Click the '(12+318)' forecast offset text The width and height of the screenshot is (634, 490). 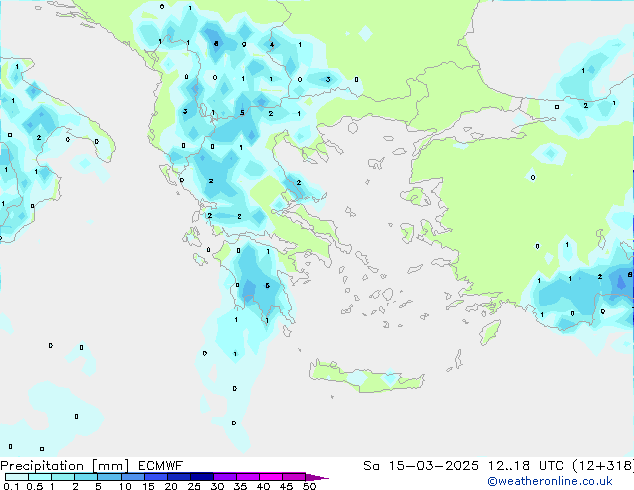(x=603, y=466)
